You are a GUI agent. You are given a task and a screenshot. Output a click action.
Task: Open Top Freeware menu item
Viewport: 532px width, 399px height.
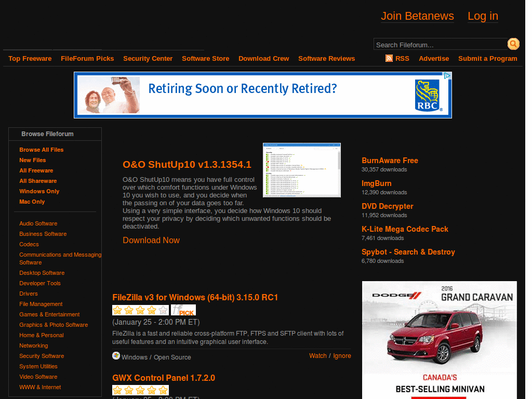point(30,58)
